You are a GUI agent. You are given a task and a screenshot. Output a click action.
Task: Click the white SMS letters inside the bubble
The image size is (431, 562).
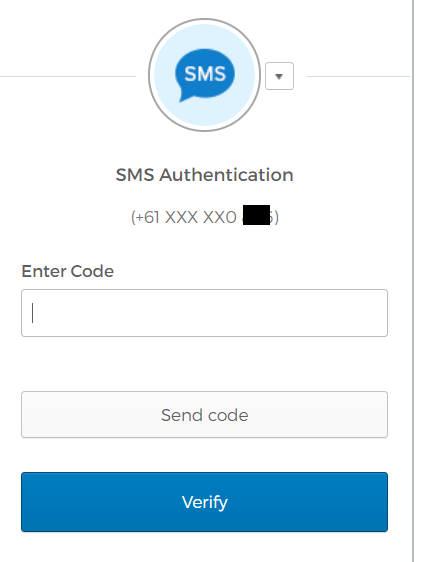click(x=205, y=74)
